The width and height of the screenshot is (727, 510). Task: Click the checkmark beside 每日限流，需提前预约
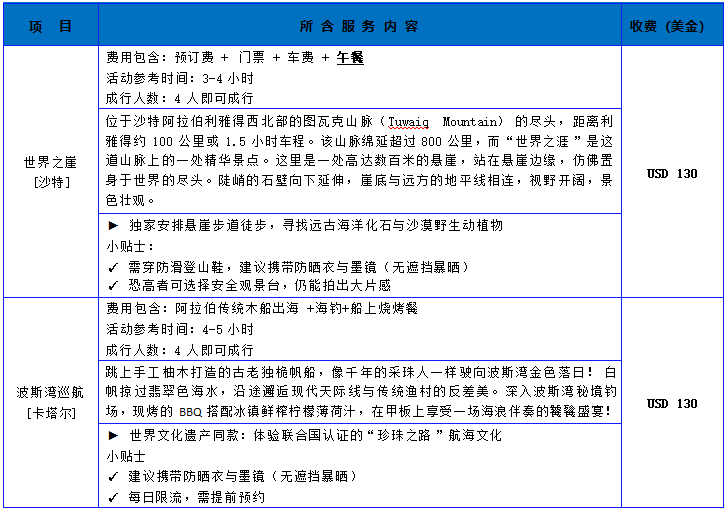click(x=112, y=495)
